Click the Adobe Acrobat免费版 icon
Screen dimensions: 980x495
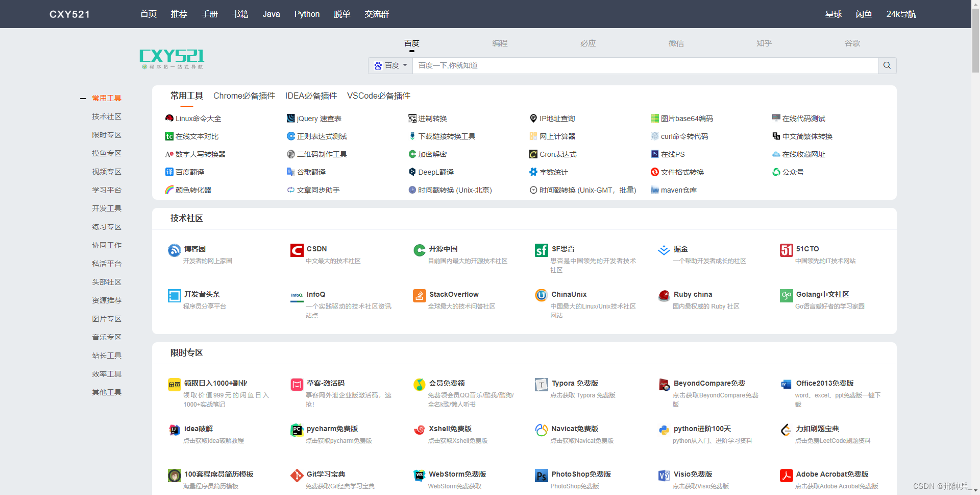(787, 476)
